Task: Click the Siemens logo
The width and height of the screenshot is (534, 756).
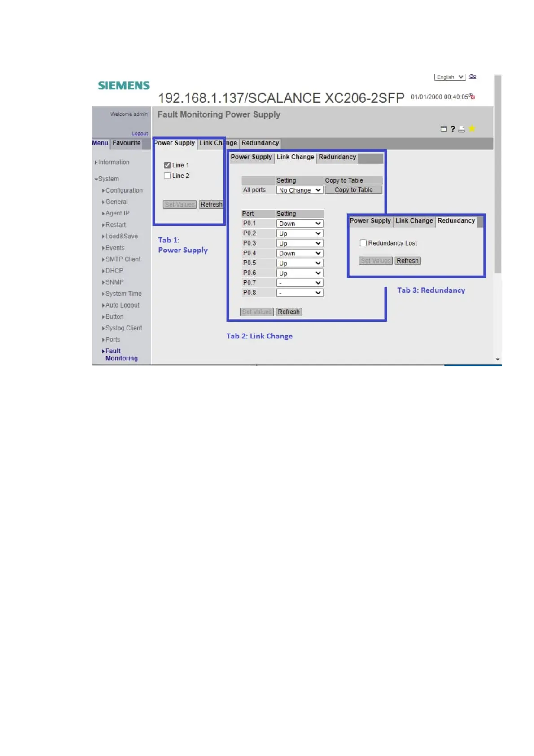Action: 124,85
